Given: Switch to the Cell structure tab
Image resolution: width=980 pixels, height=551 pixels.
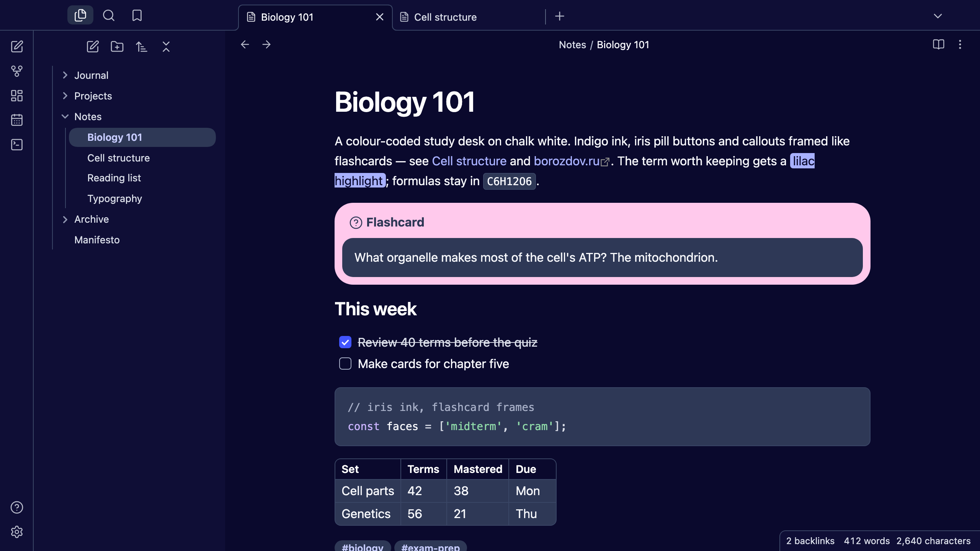Looking at the screenshot, I should tap(469, 17).
